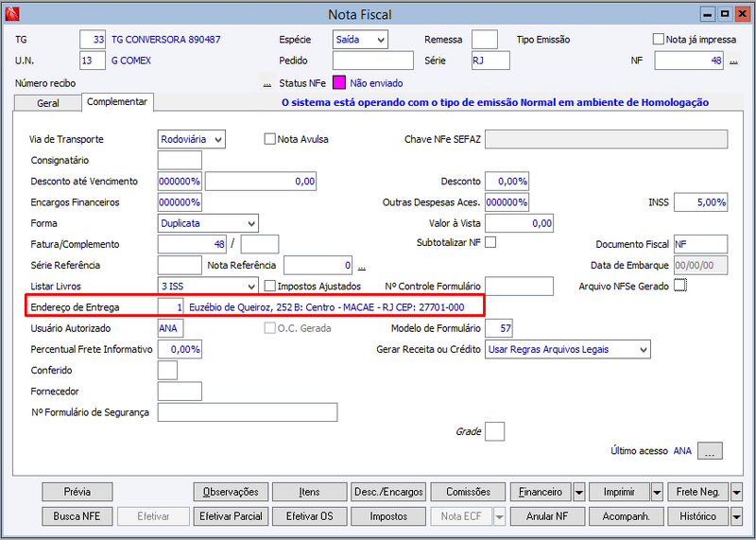756x540 pixels.
Task: Click the Fornecedor input field
Action: tap(180, 392)
